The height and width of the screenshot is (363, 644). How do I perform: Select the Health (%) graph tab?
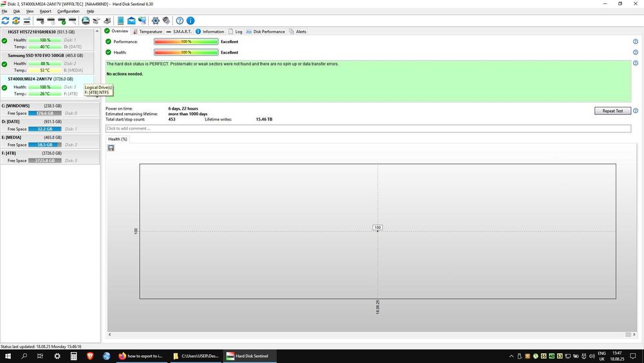(117, 139)
